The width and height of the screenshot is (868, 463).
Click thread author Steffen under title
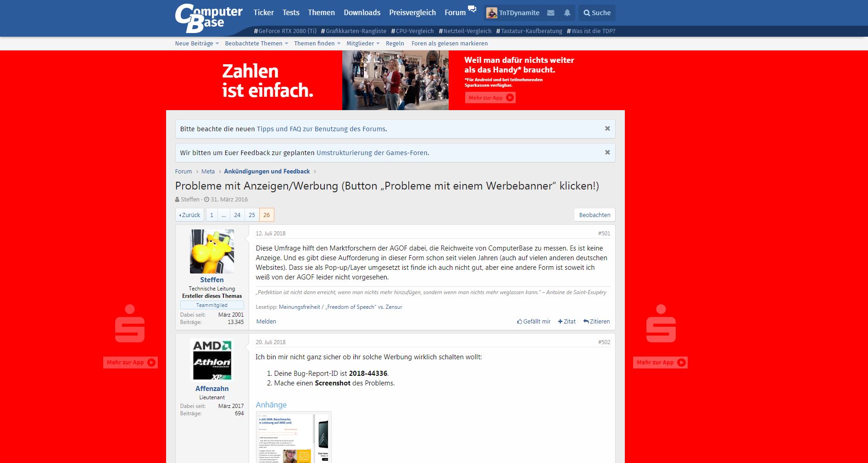(190, 199)
